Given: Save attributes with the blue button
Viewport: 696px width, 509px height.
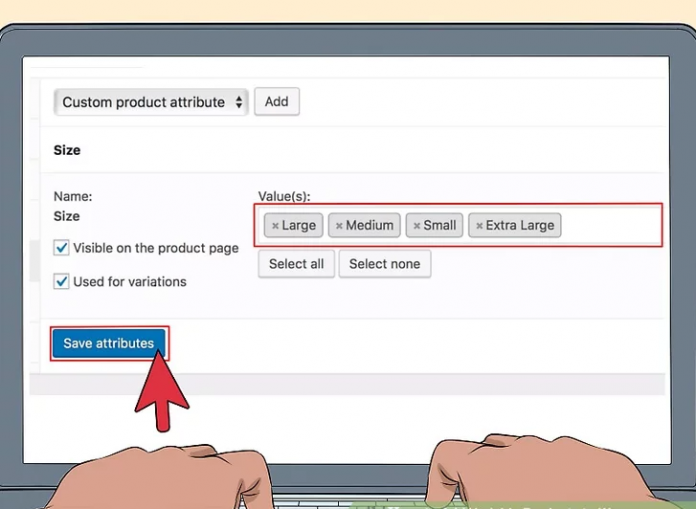Looking at the screenshot, I should tap(109, 343).
